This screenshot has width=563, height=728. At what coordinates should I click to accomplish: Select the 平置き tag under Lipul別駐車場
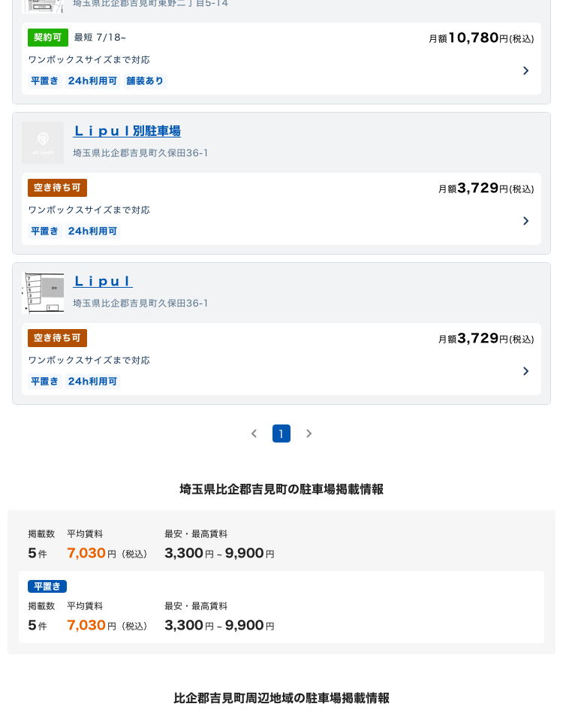[44, 231]
